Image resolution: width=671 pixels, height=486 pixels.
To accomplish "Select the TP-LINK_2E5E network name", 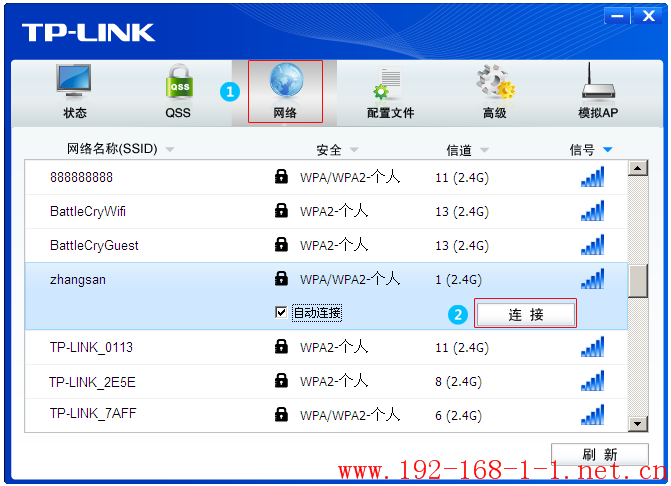I will click(92, 382).
